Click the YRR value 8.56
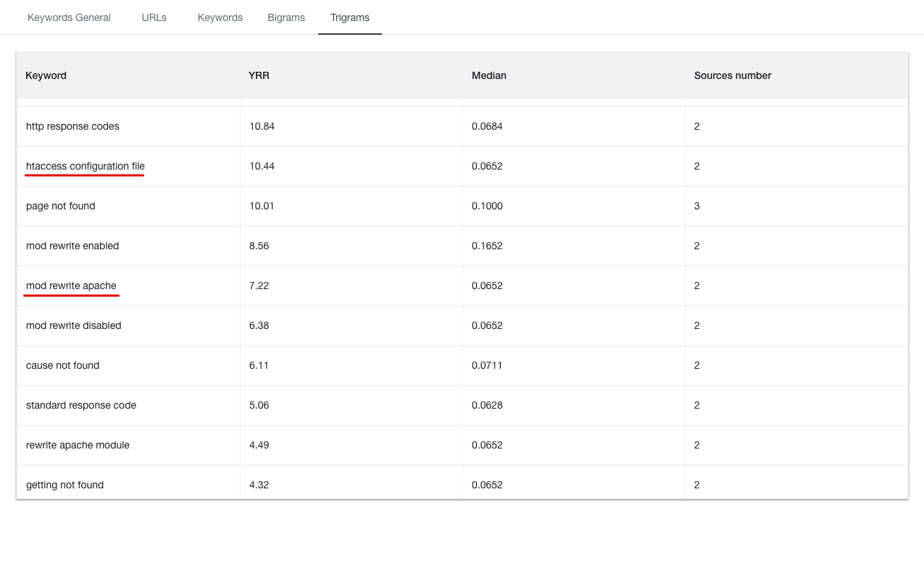 point(259,246)
